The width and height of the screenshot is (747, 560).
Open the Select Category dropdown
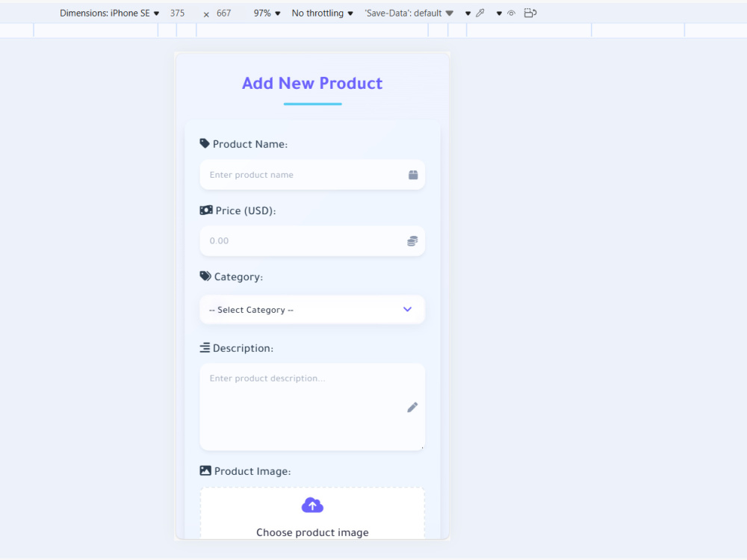click(x=312, y=310)
